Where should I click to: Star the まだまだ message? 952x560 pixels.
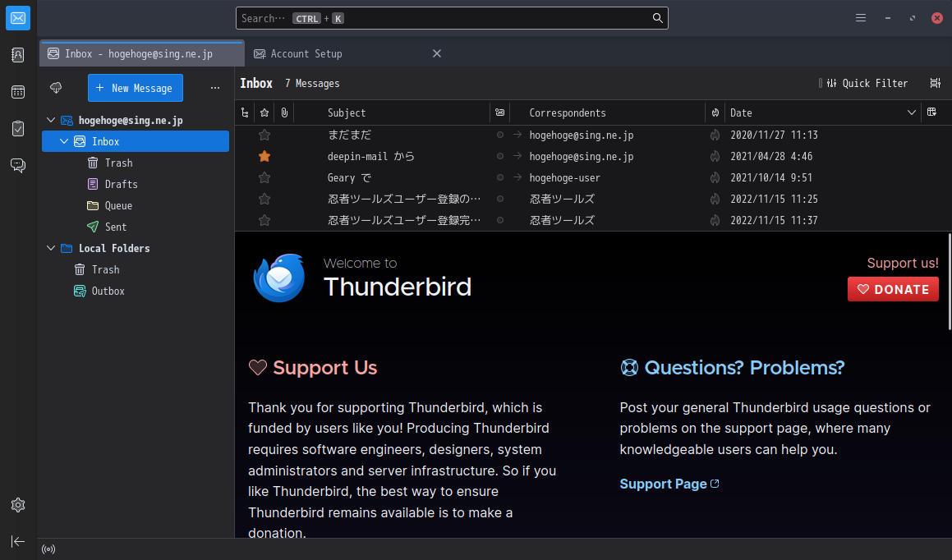click(264, 135)
